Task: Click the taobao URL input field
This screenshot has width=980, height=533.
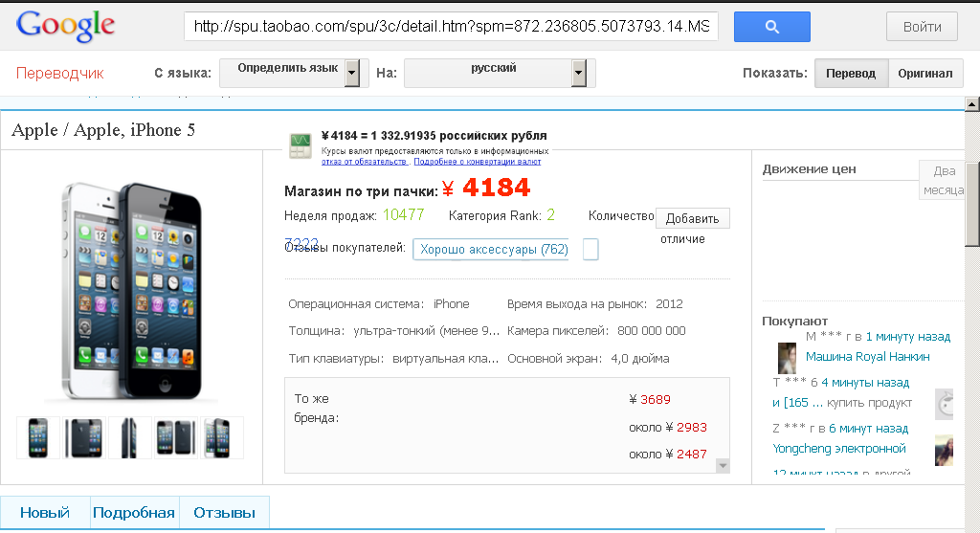Action: 452,26
